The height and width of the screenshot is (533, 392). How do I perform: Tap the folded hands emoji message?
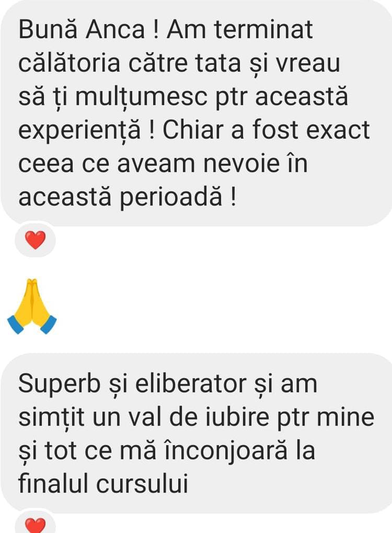point(32,307)
